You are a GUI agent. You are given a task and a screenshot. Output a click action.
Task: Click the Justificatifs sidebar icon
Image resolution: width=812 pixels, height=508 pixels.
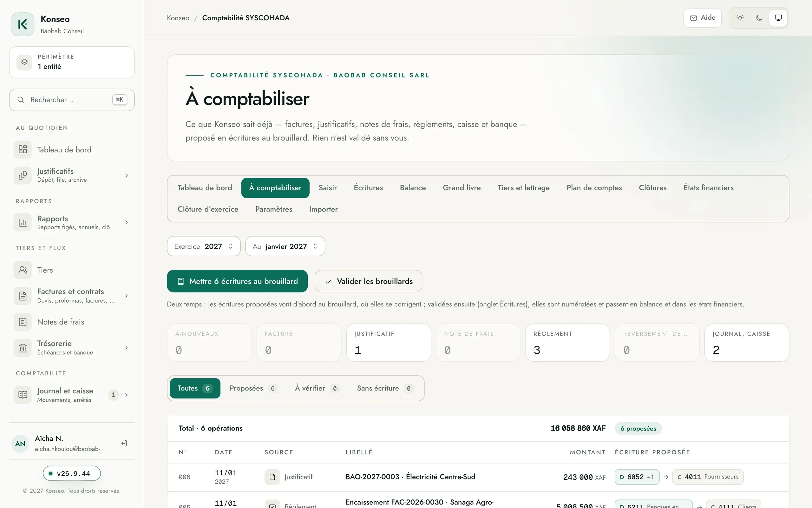pyautogui.click(x=23, y=175)
